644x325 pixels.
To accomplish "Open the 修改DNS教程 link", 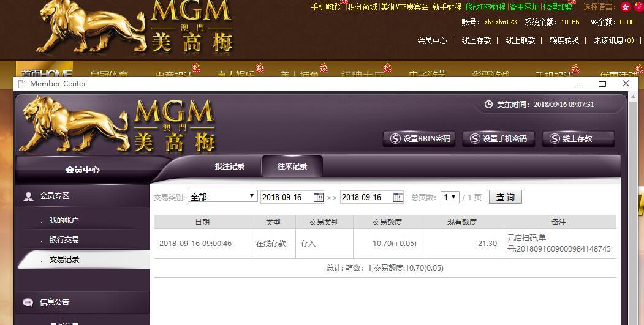I will pyautogui.click(x=485, y=7).
